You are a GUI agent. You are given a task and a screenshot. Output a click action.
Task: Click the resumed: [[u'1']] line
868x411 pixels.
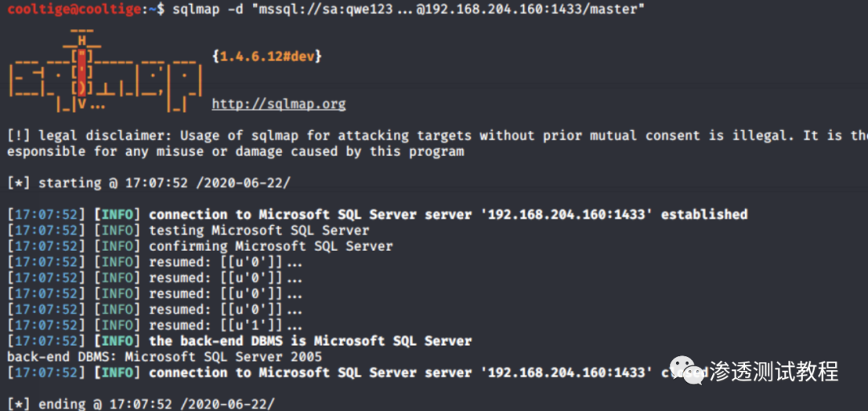225,325
